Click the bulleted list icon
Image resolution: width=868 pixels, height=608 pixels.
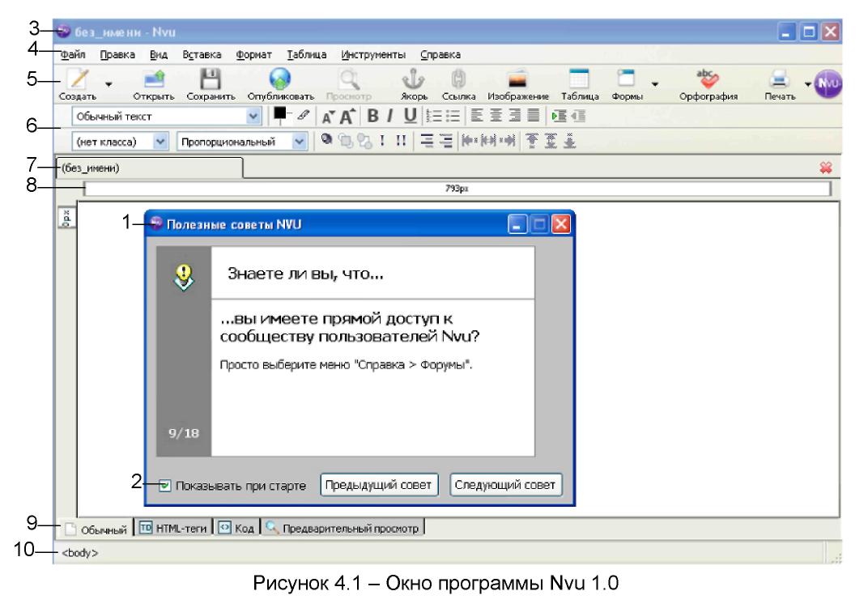pyautogui.click(x=453, y=116)
